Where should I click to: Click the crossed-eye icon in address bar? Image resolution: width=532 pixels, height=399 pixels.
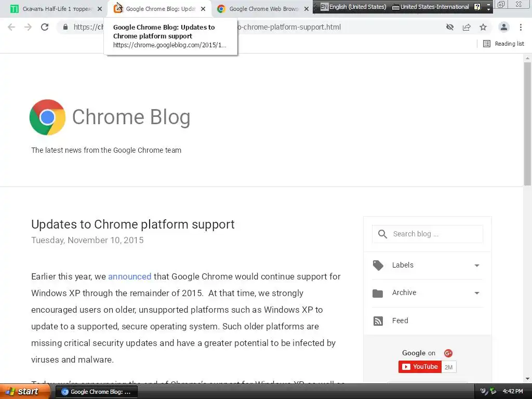pos(450,27)
